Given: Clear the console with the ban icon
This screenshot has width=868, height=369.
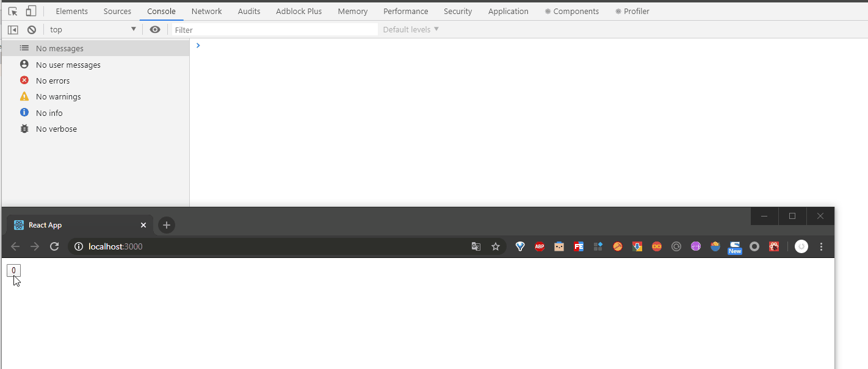Looking at the screenshot, I should pyautogui.click(x=32, y=29).
